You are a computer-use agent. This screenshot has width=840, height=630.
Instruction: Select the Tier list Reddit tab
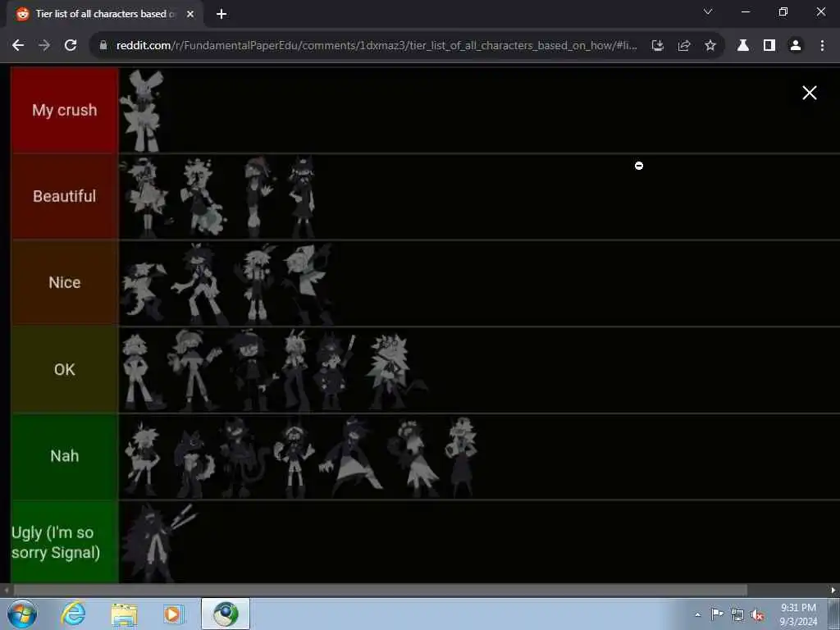104,14
